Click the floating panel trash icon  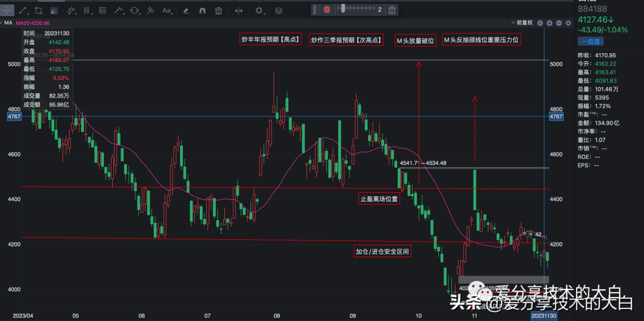click(x=392, y=10)
